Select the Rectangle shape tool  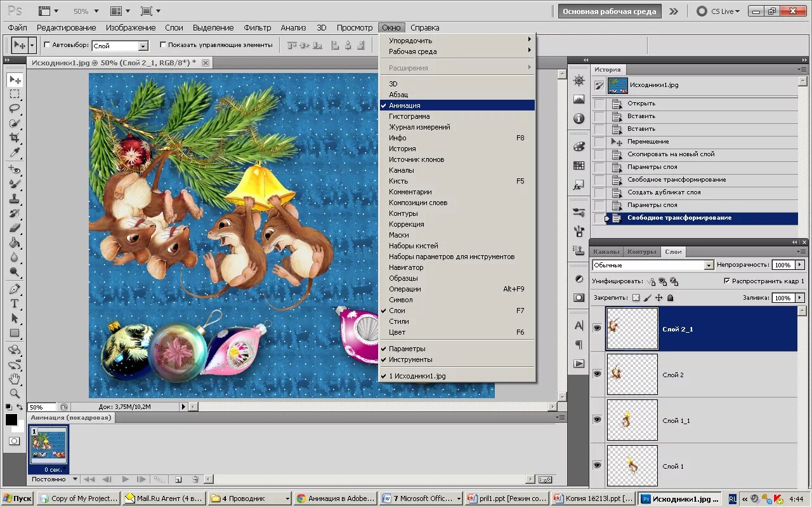click(15, 333)
